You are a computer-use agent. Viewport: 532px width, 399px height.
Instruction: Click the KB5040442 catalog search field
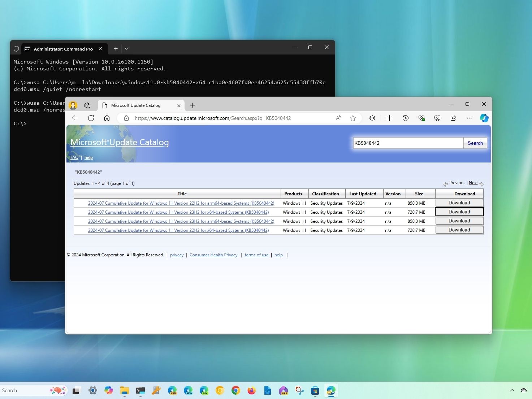tap(408, 143)
